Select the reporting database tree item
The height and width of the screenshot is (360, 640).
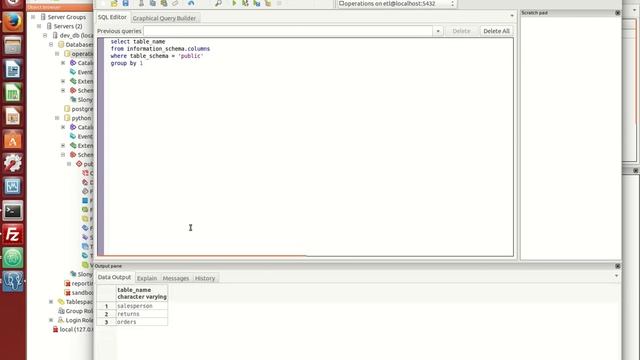[x=79, y=283]
